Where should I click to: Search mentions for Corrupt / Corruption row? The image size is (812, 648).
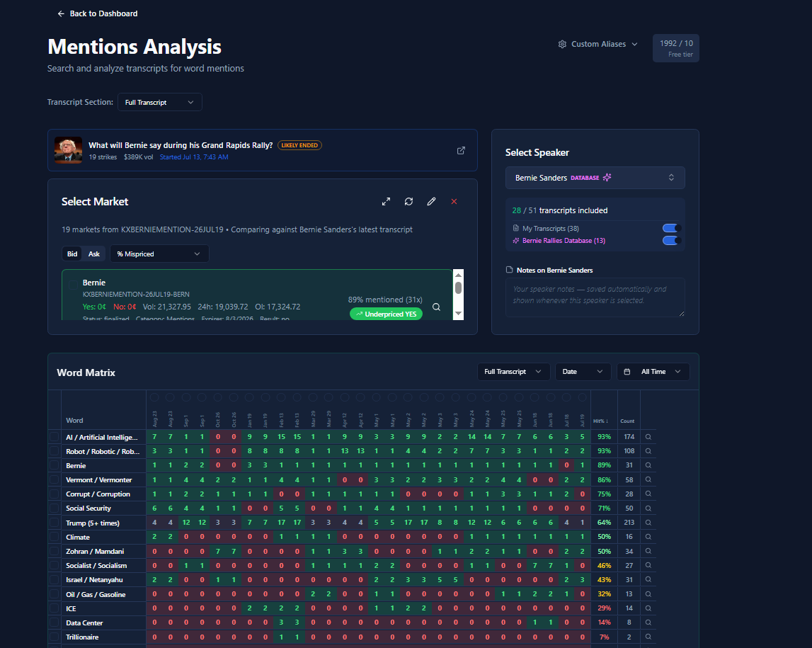click(x=648, y=494)
